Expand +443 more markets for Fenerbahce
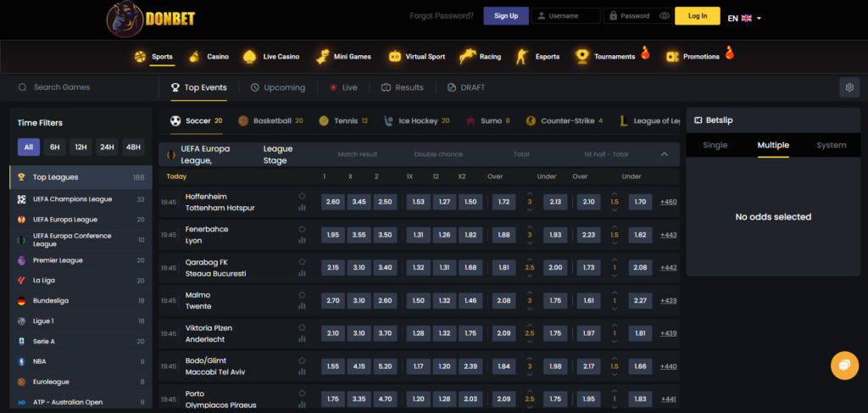 tap(668, 235)
